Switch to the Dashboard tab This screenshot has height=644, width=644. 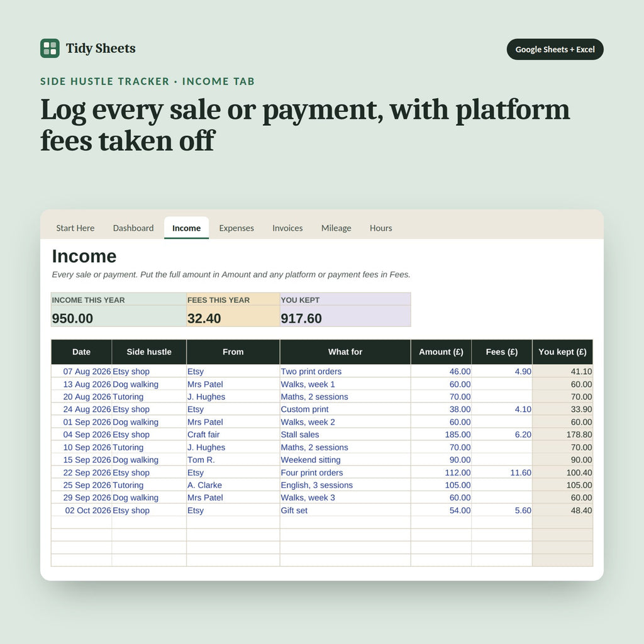coord(133,228)
